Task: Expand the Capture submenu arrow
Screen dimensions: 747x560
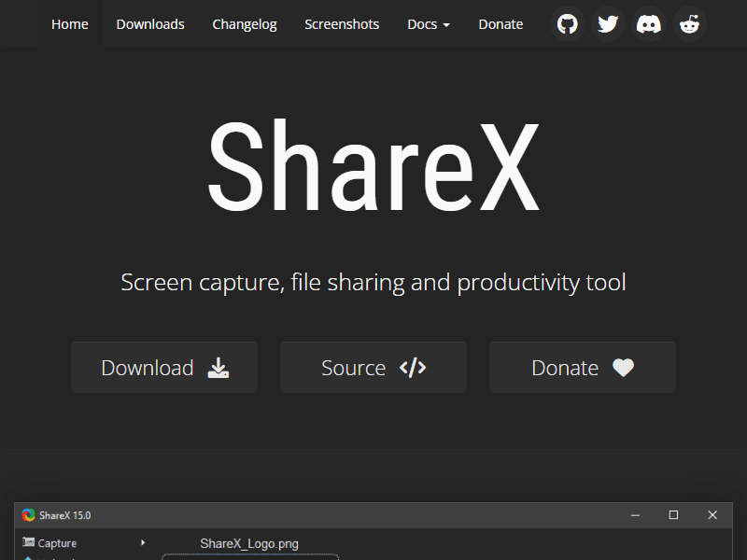Action: [x=143, y=542]
